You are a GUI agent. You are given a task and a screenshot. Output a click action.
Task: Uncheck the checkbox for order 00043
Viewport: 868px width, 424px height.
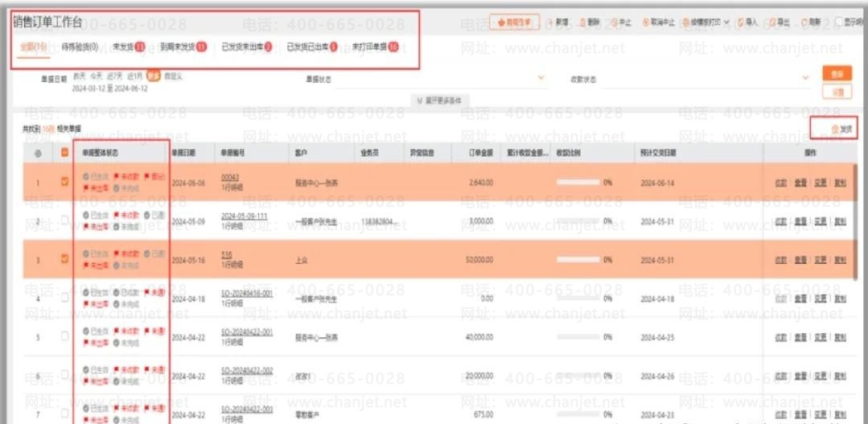64,181
